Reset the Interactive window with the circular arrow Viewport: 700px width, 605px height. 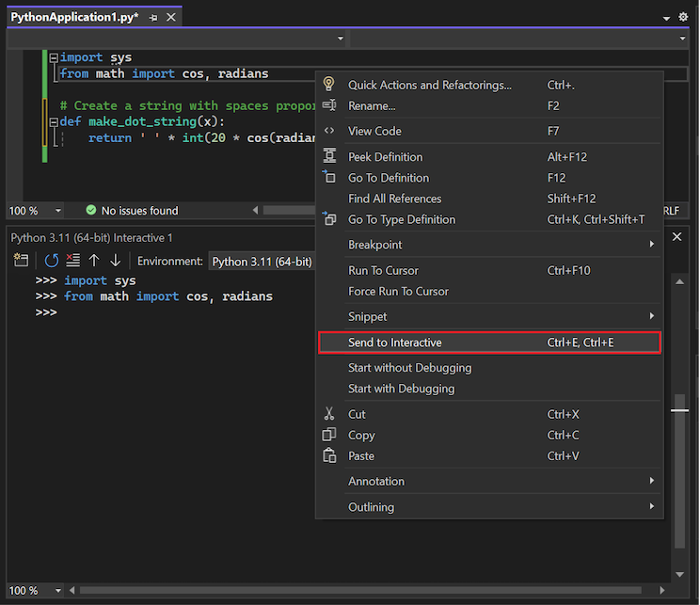pyautogui.click(x=51, y=261)
